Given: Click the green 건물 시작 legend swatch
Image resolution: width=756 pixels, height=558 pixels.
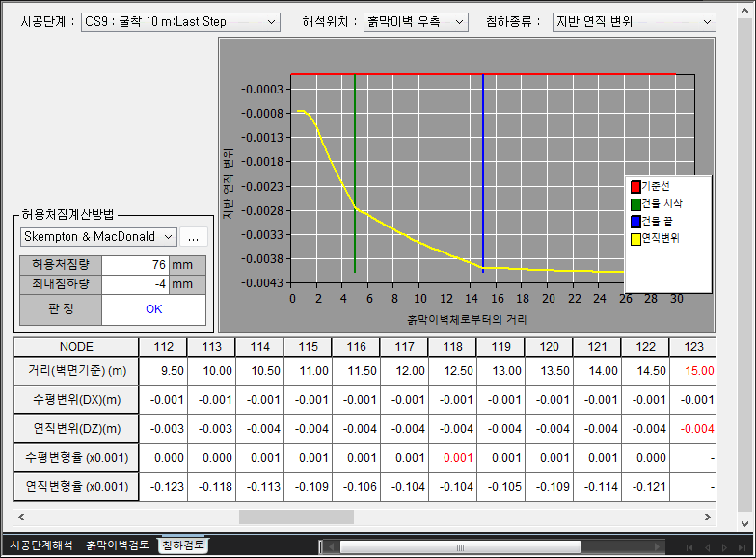Looking at the screenshot, I should point(635,203).
